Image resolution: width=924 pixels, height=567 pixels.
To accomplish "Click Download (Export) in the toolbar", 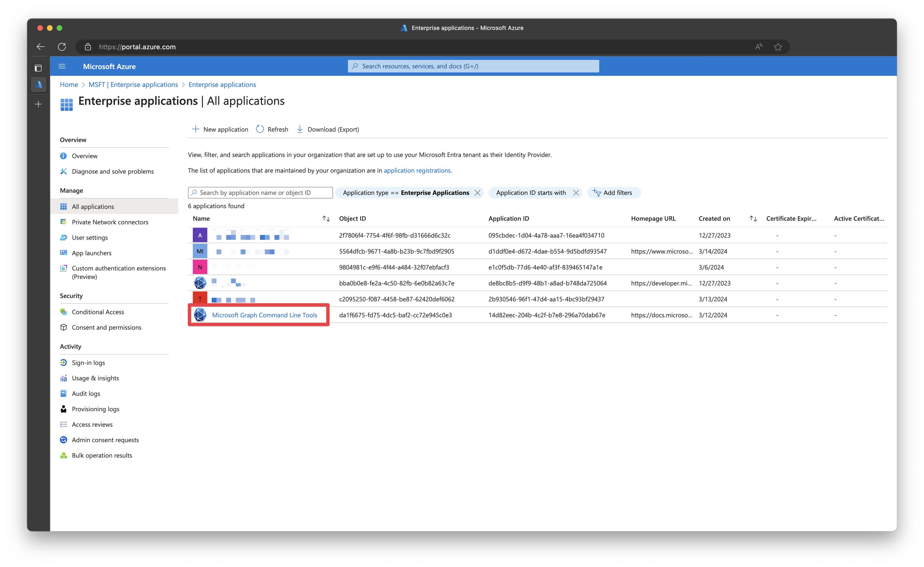I will point(327,129).
